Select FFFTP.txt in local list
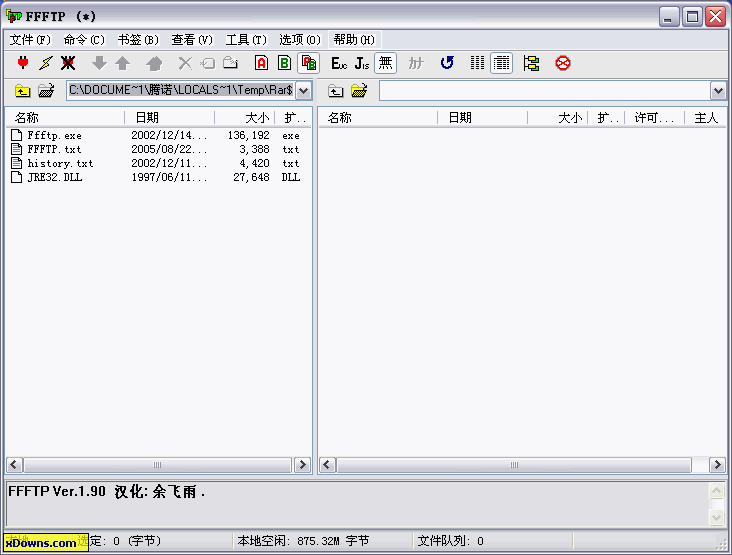The height and width of the screenshot is (555, 732). tap(54, 149)
